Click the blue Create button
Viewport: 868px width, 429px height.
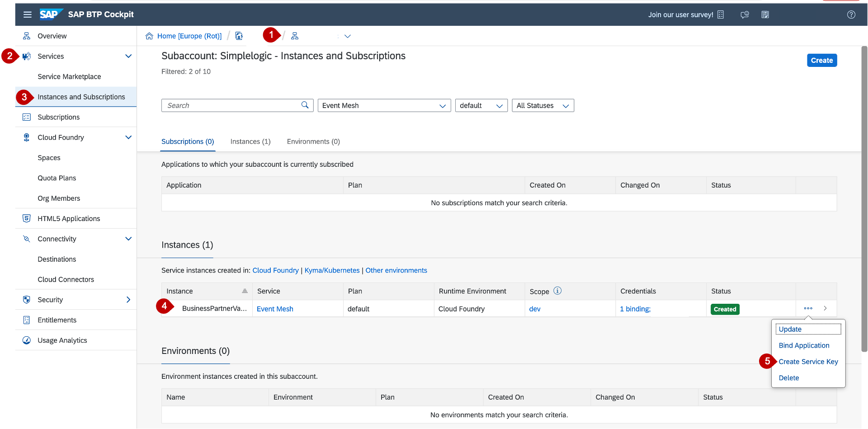pos(821,60)
